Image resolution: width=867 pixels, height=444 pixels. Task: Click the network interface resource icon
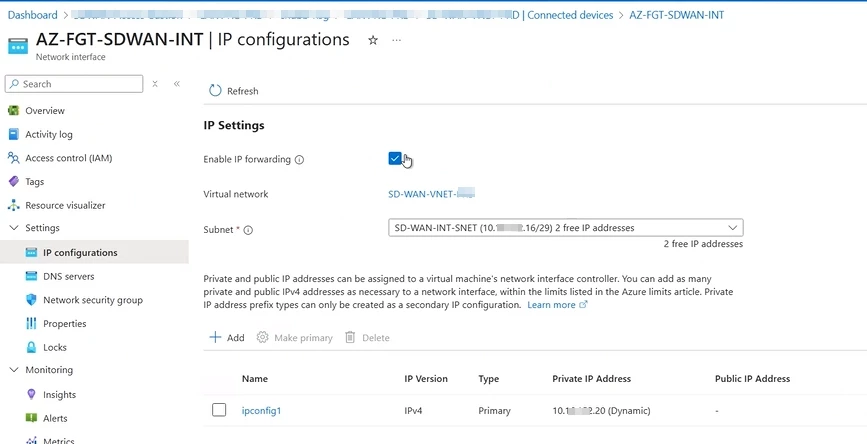[x=18, y=46]
